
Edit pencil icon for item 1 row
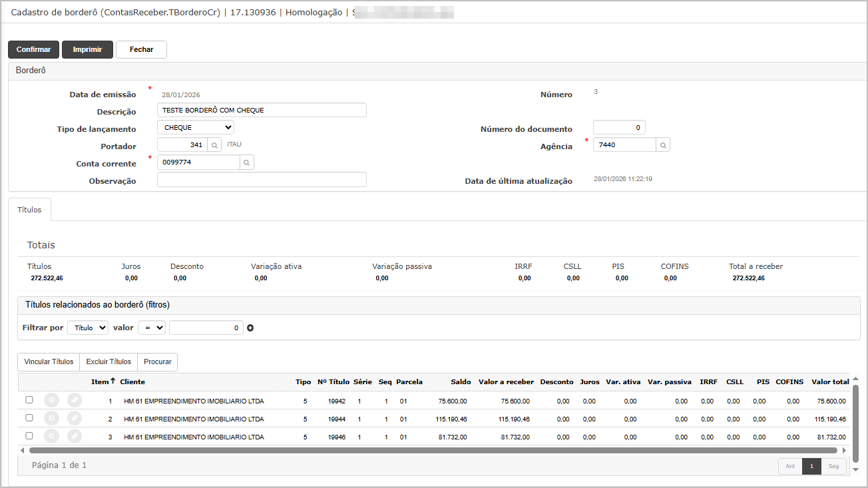pos(75,400)
